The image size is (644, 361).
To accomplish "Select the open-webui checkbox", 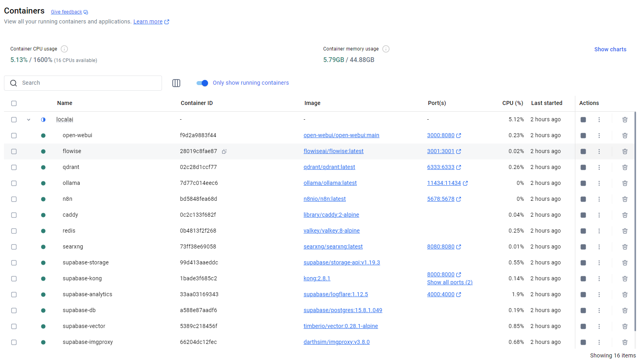I will 14,136.
